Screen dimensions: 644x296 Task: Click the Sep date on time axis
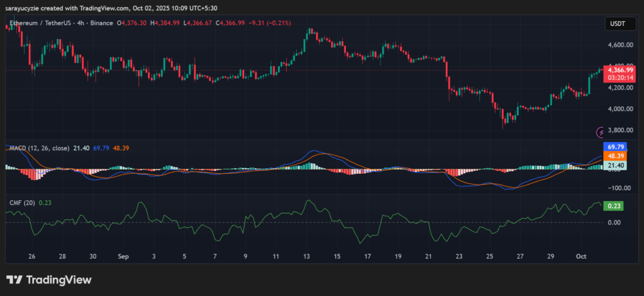(x=123, y=257)
